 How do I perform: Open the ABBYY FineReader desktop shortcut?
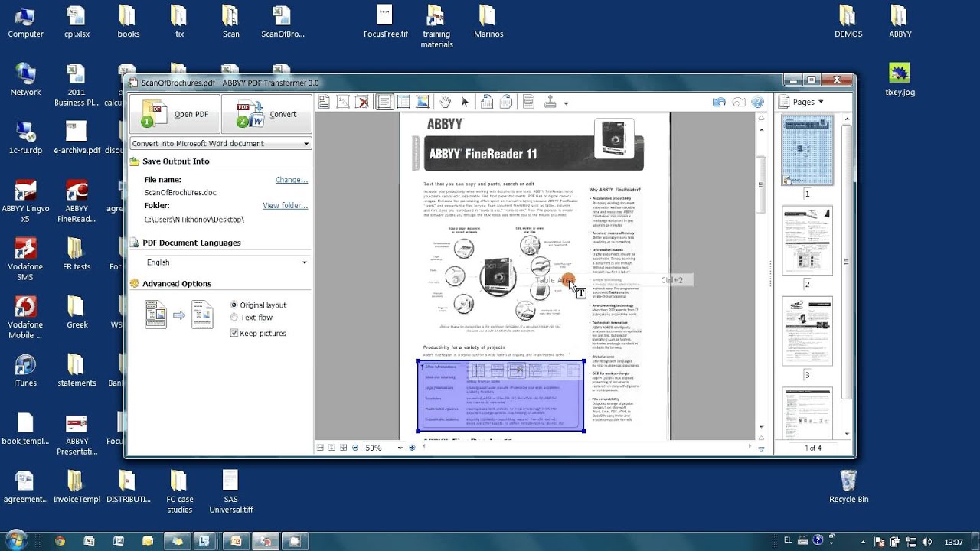point(77,201)
